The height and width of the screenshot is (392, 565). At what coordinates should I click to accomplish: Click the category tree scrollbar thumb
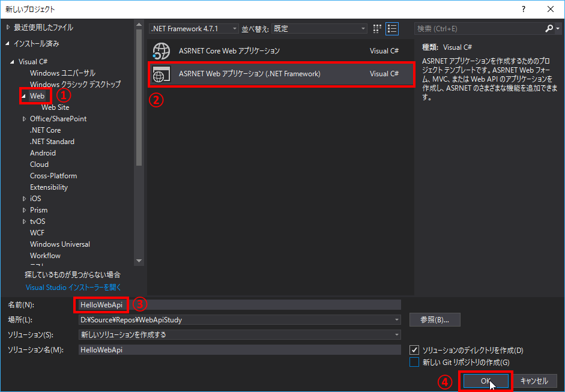(x=139, y=97)
